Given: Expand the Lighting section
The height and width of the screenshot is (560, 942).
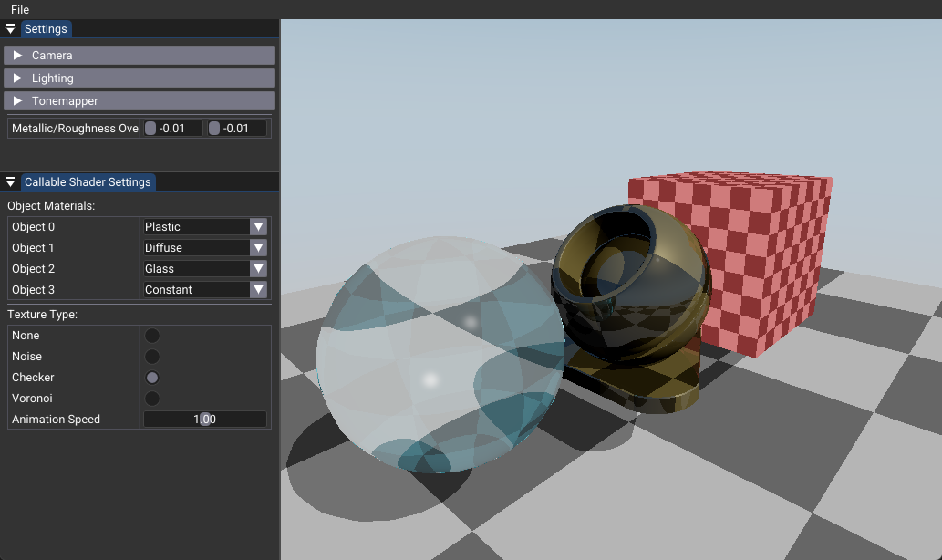Looking at the screenshot, I should [140, 78].
